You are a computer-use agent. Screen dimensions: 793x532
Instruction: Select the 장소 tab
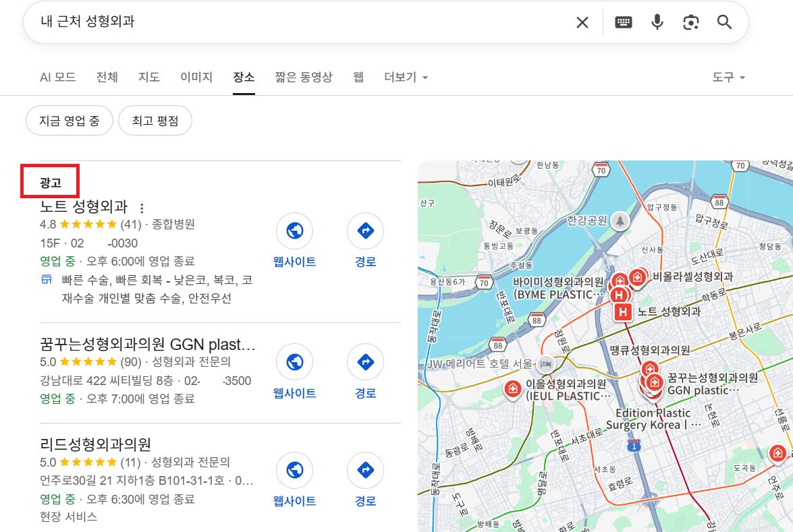(x=244, y=78)
